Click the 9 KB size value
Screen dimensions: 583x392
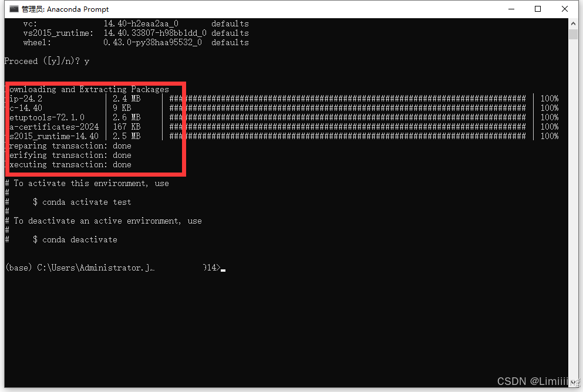(122, 108)
